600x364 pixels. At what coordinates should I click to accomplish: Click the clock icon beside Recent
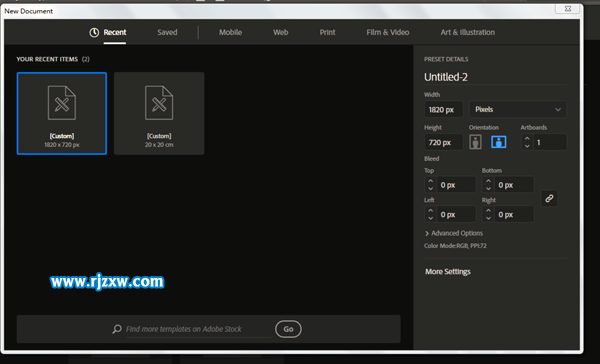(94, 33)
